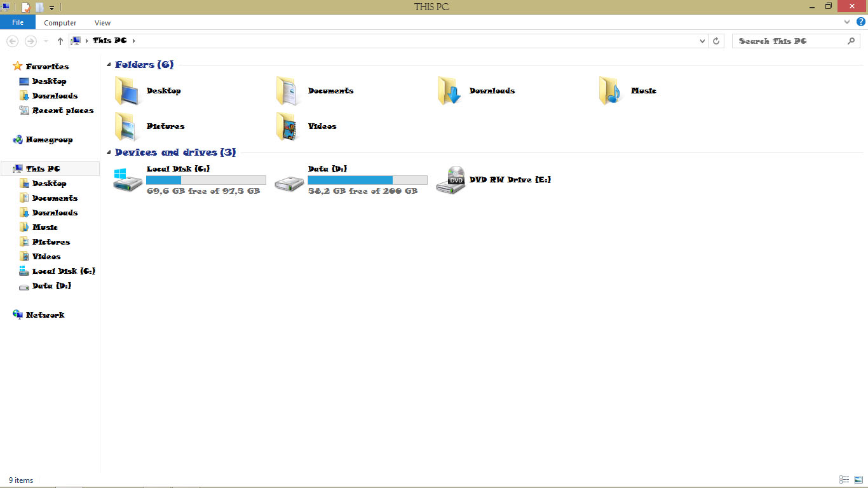This screenshot has width=868, height=488.
Task: Click the Data (D:) capacity bar
Action: click(x=367, y=179)
